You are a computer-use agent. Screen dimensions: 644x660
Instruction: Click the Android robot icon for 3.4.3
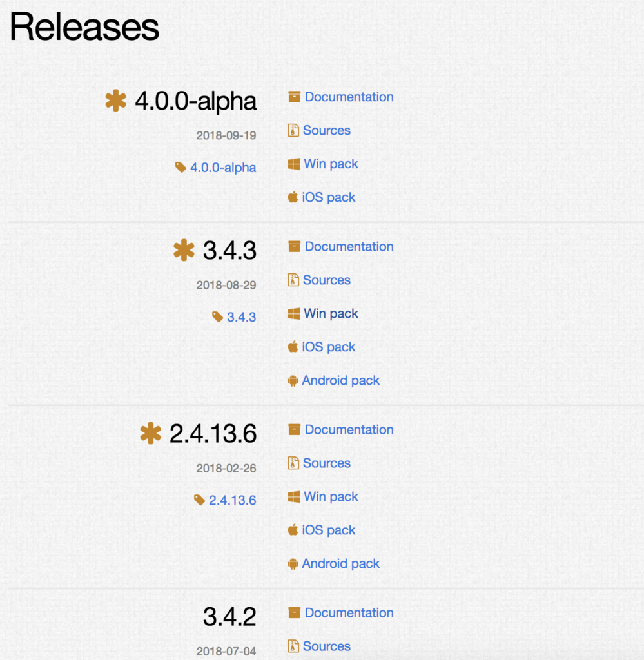pos(293,380)
